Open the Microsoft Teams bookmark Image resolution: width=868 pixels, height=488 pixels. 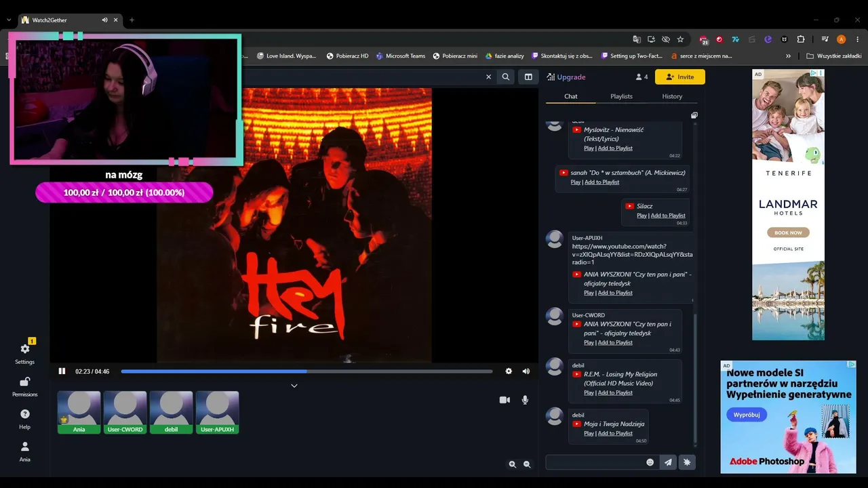[x=401, y=56]
